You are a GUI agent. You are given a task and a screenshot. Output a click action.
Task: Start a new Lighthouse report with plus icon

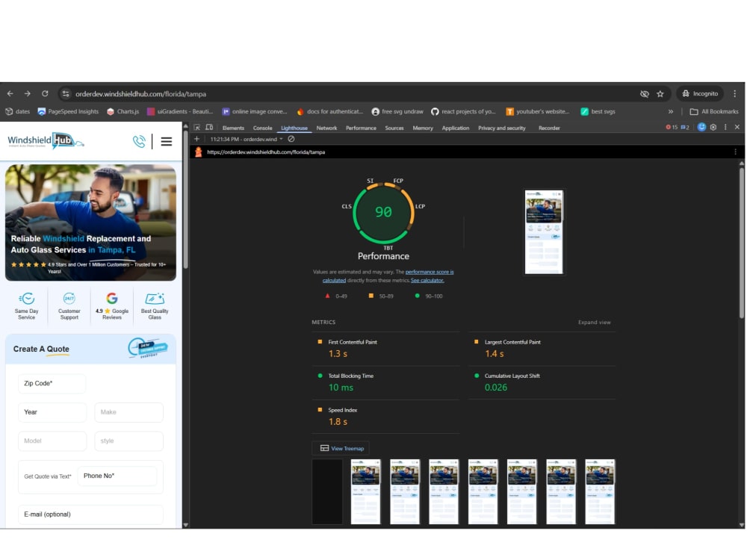196,139
